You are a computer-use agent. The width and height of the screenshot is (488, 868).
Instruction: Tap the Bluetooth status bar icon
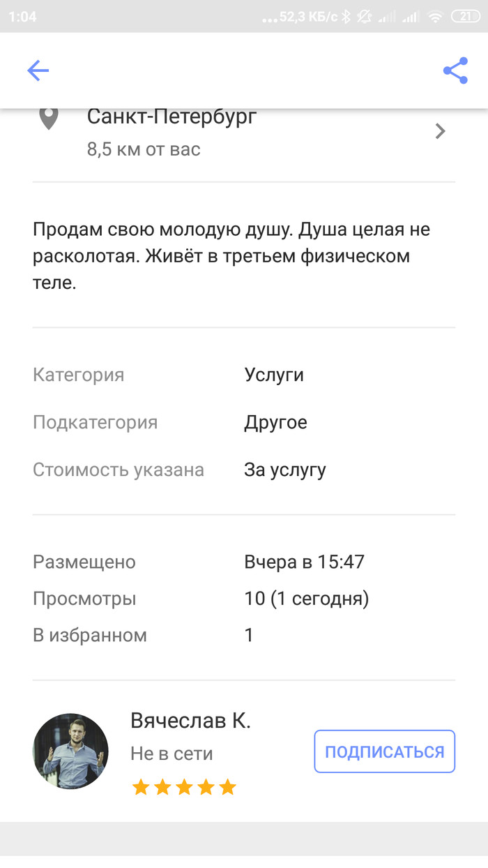coord(345,16)
